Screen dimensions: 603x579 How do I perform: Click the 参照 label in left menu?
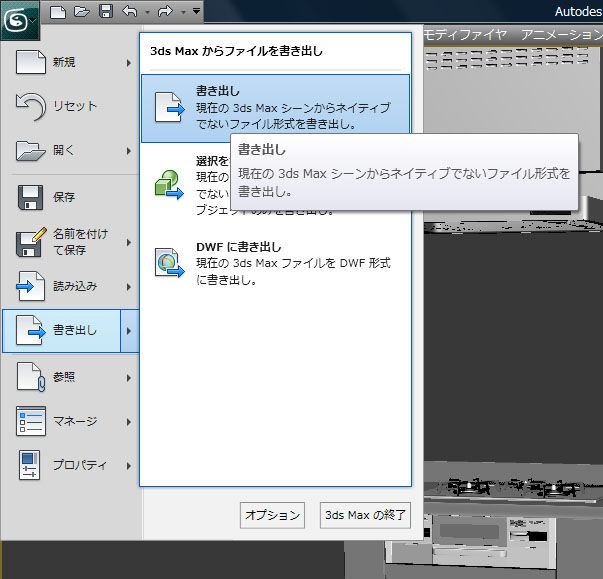point(64,377)
